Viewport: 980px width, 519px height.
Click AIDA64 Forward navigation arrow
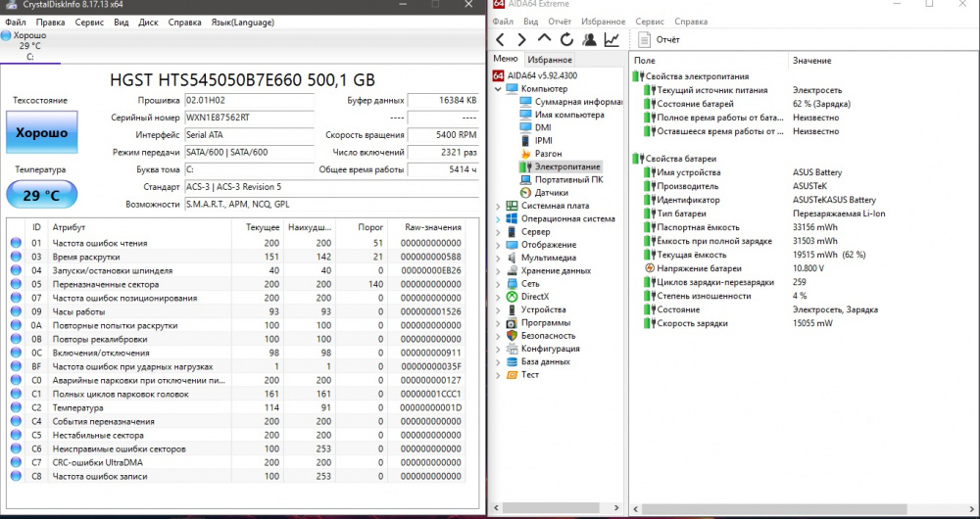point(521,40)
